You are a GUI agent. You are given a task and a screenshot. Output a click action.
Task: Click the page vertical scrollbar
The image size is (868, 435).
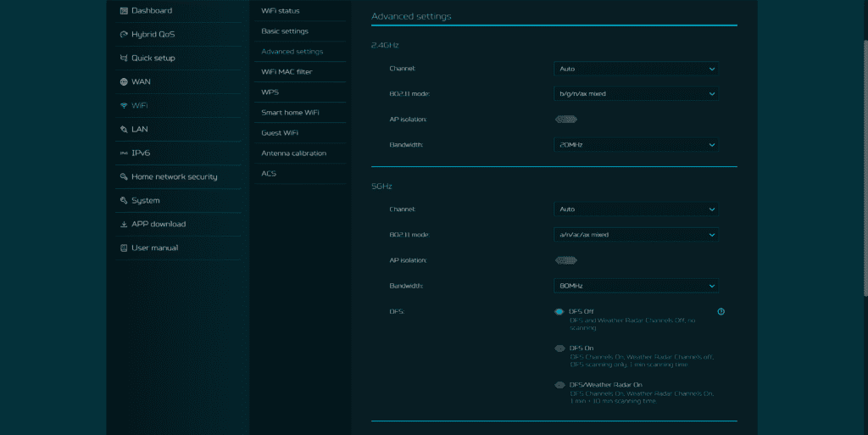(864, 170)
